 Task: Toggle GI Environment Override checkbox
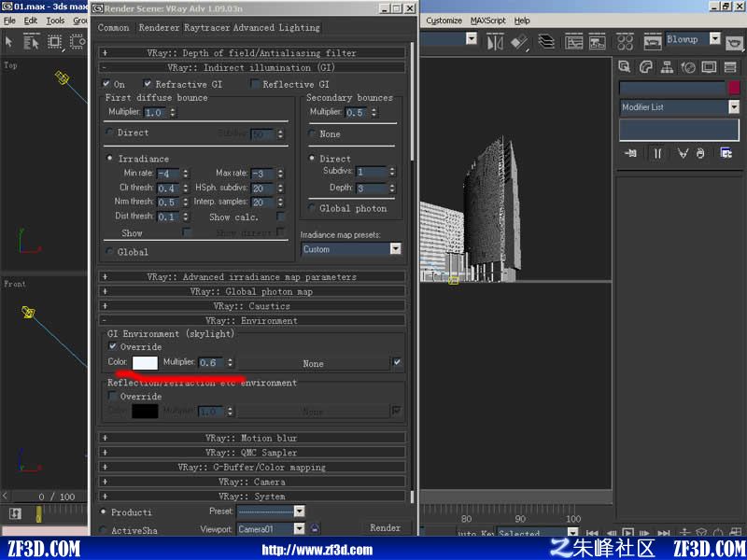[x=113, y=346]
